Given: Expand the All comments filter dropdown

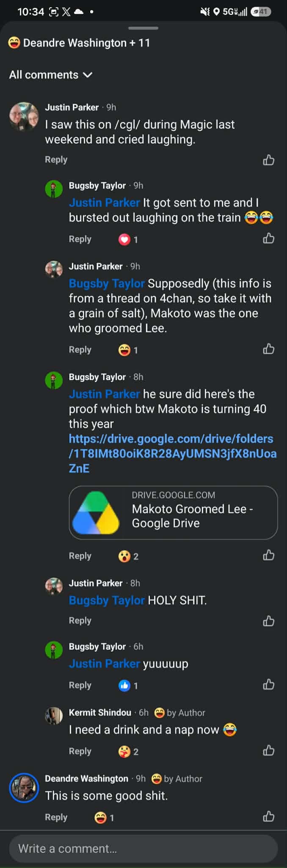Looking at the screenshot, I should point(51,75).
